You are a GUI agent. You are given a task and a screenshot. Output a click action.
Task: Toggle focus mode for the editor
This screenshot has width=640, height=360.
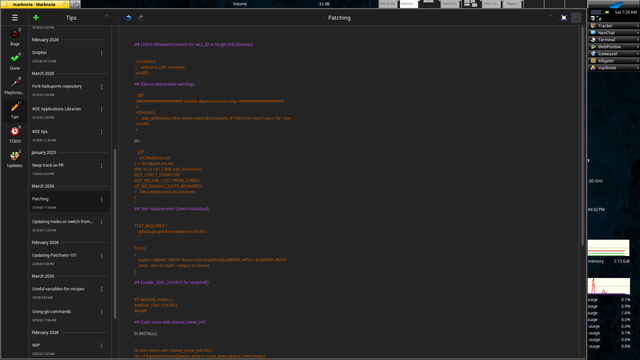click(564, 18)
